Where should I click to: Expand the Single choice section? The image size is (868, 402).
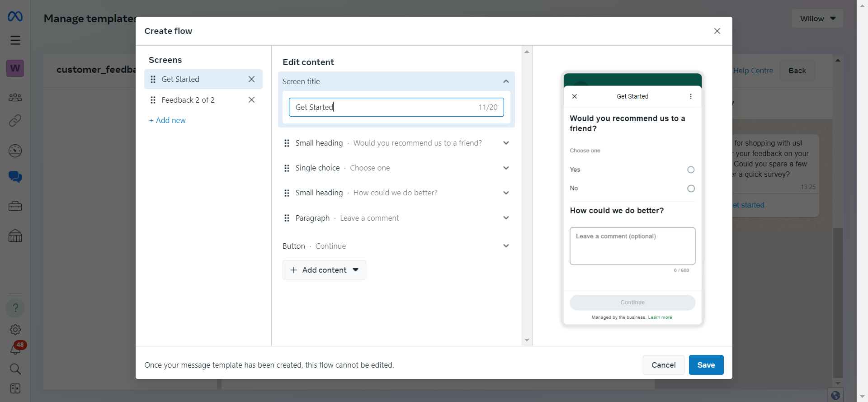point(506,168)
